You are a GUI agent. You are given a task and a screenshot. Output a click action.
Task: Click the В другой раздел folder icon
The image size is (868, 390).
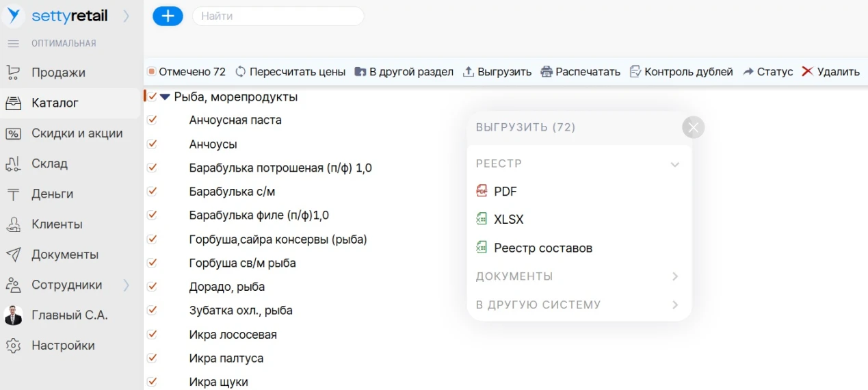point(360,72)
